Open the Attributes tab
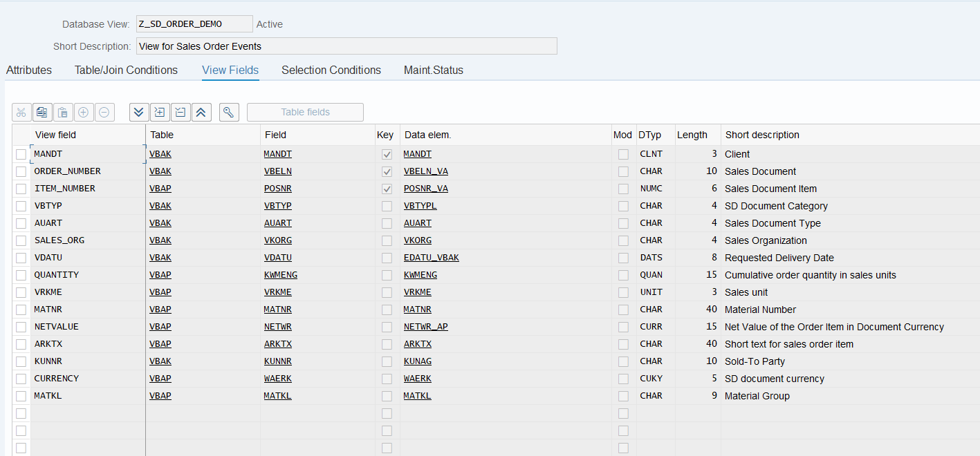Image resolution: width=980 pixels, height=456 pixels. point(29,70)
